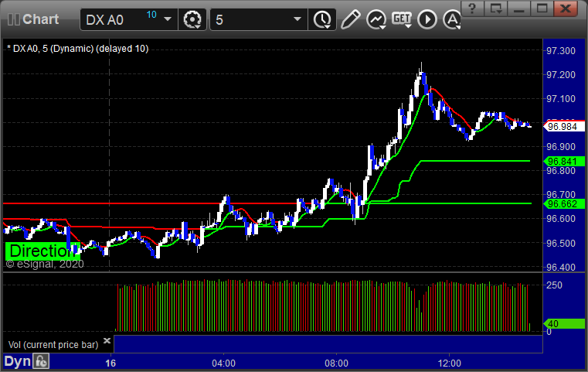Click the 96.600 price axis label
Image resolution: width=588 pixels, height=372 pixels.
coord(561,218)
